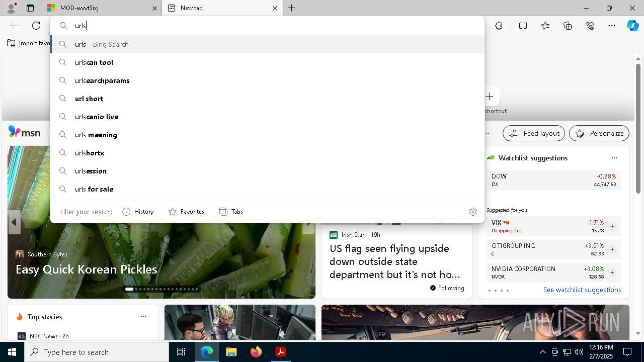Open Browser essentials heart icon

click(x=590, y=26)
